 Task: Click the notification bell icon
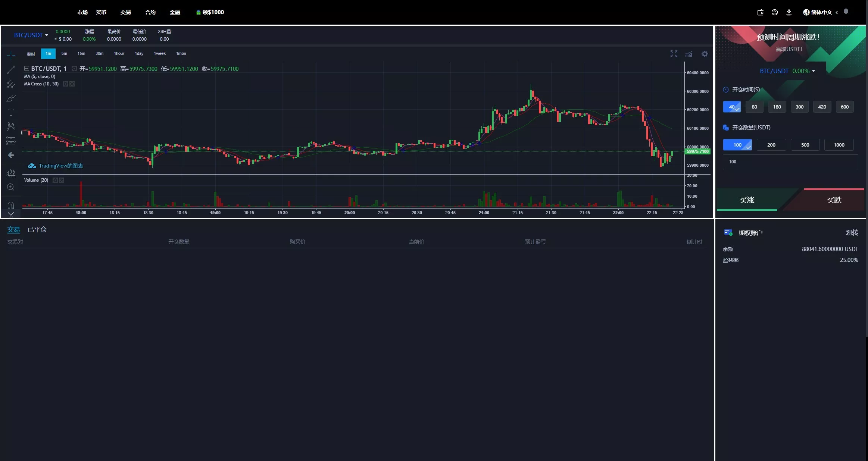tap(846, 12)
